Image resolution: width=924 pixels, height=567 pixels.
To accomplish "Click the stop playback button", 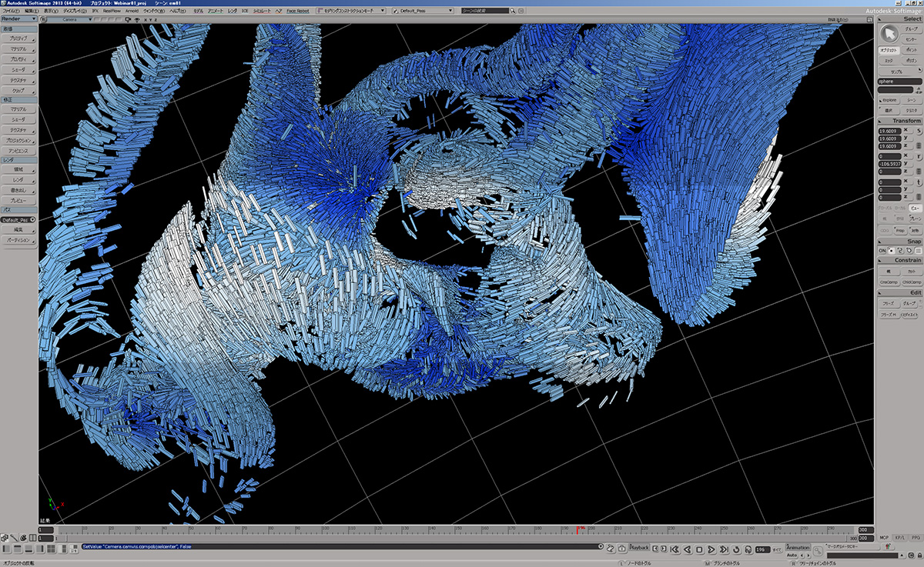I will (699, 549).
